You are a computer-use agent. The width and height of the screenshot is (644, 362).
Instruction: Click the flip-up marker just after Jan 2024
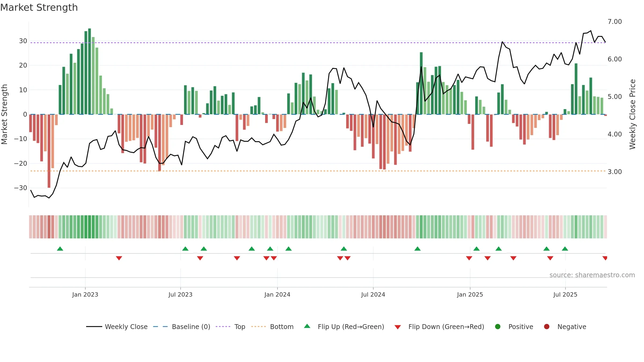[289, 249]
